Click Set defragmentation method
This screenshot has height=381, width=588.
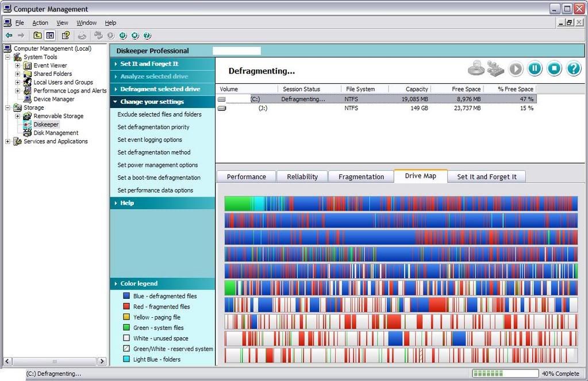pos(153,152)
